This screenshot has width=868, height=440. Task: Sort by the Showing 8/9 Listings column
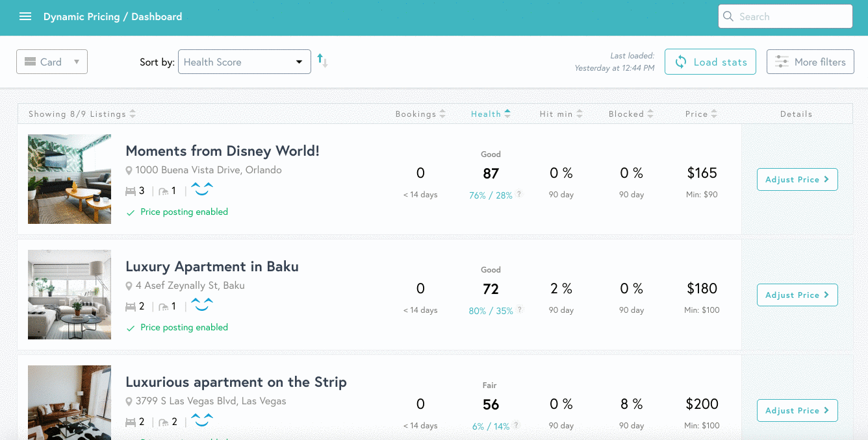click(83, 114)
